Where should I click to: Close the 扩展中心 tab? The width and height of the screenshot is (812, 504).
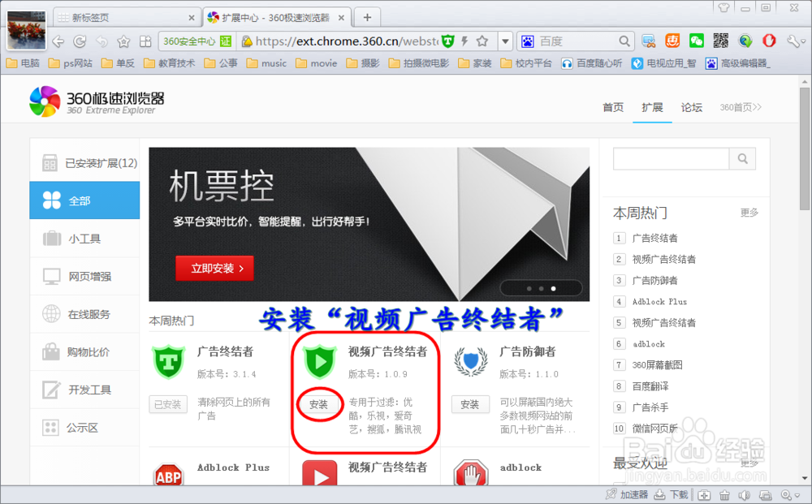pyautogui.click(x=341, y=18)
